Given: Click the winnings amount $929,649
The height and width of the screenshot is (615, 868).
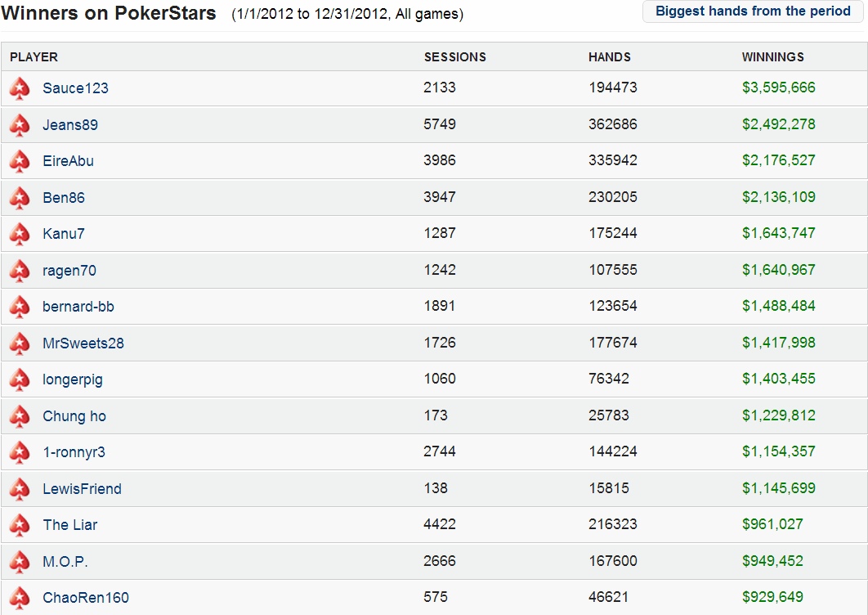Looking at the screenshot, I should pyautogui.click(x=773, y=597).
